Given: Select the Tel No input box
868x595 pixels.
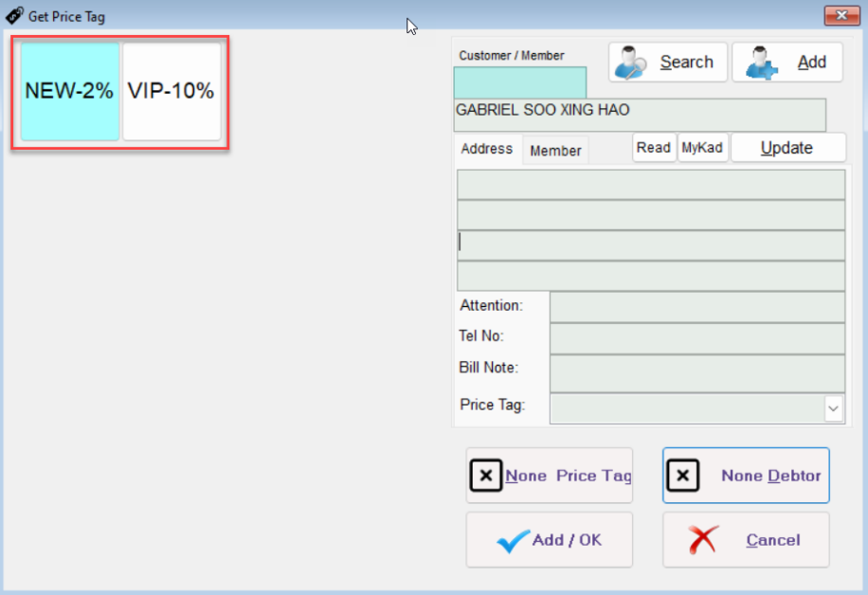Looking at the screenshot, I should point(696,338).
